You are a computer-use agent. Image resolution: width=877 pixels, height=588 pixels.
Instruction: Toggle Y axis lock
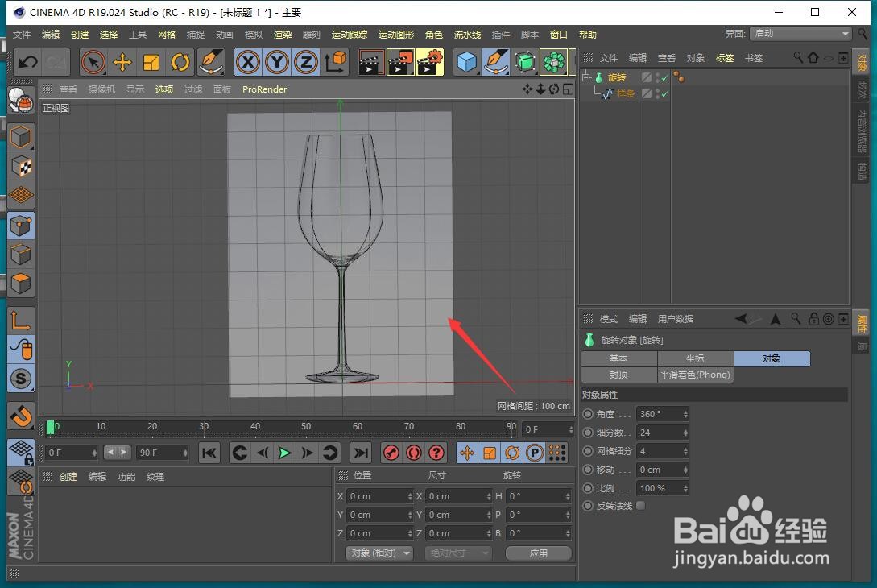pos(277,62)
